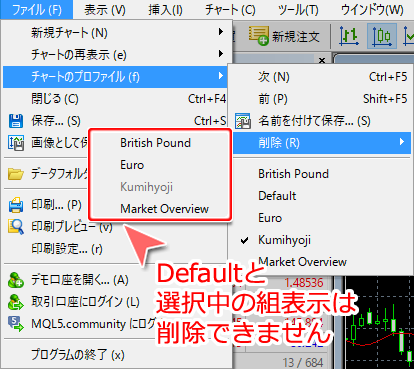
Task: Select the bar chart toolbar icon
Action: pos(349,36)
